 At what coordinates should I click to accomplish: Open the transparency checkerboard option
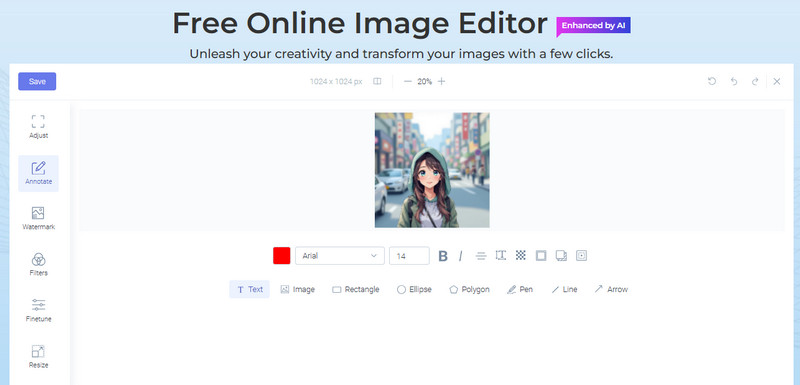tap(520, 255)
